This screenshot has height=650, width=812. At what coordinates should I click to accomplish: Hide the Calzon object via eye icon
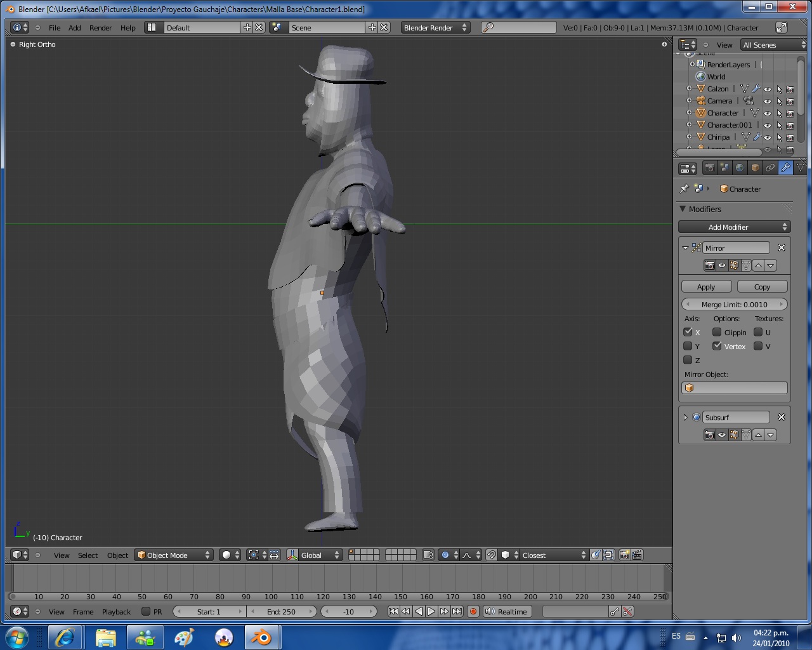tap(768, 89)
